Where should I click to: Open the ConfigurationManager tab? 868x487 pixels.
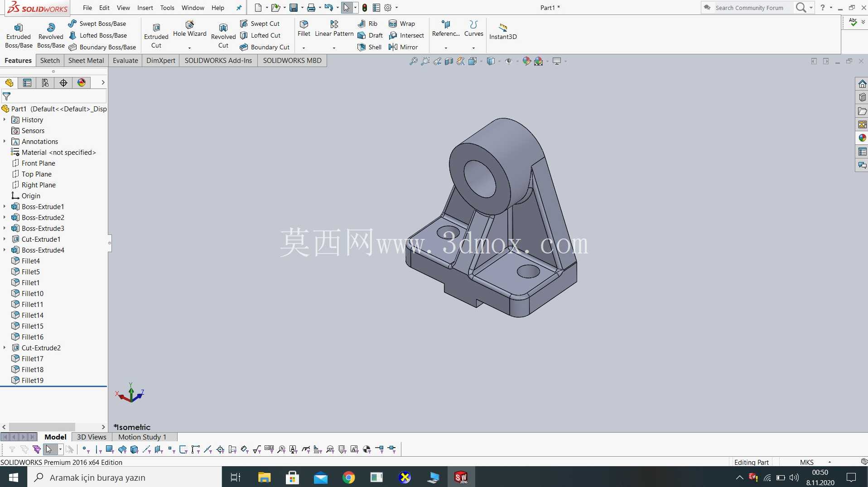[45, 82]
